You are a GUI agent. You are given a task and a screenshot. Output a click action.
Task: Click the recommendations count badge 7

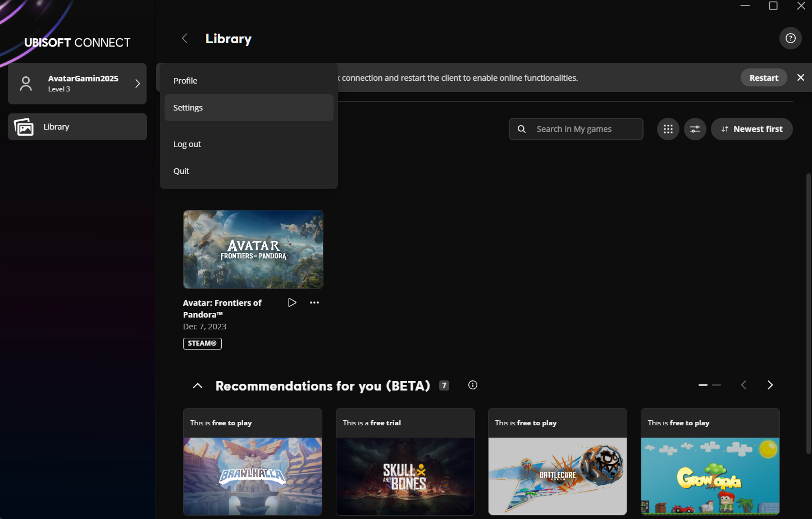(444, 385)
